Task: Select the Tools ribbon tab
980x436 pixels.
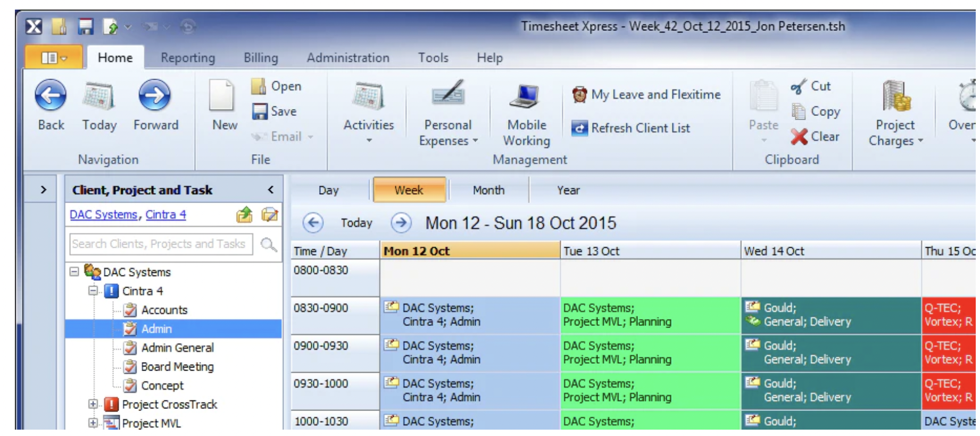Action: [433, 57]
